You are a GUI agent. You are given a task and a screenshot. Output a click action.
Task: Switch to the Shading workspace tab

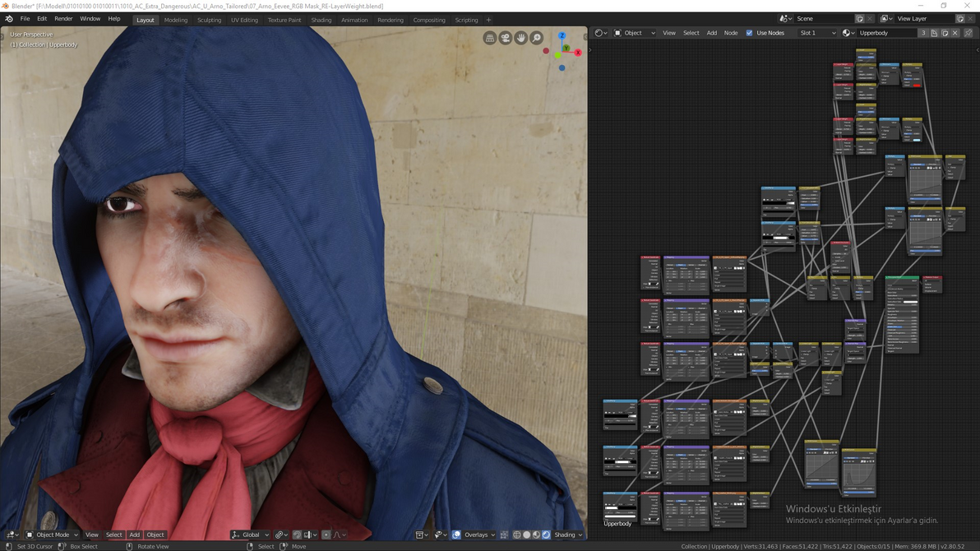pos(321,20)
